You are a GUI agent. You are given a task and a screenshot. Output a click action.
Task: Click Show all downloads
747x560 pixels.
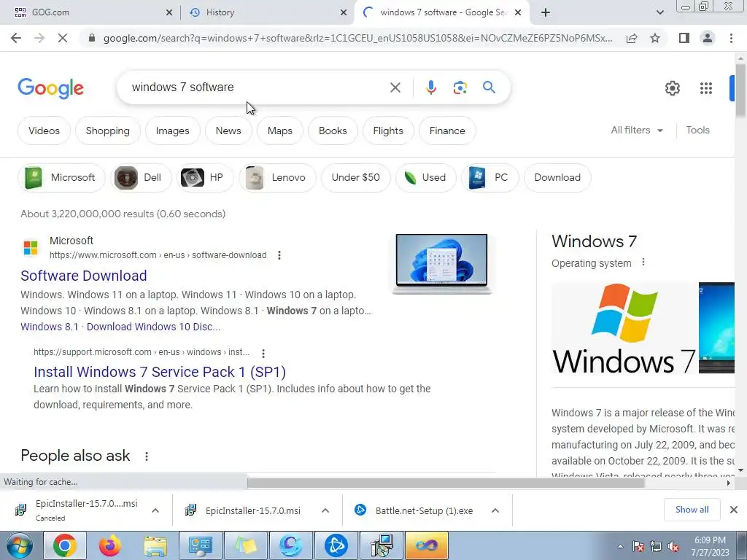pos(692,510)
